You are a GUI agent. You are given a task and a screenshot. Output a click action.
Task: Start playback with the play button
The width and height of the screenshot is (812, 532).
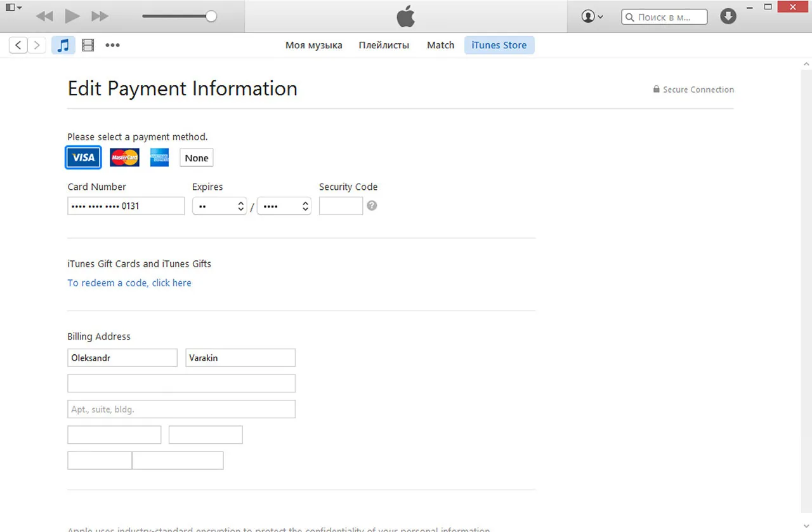pos(72,17)
